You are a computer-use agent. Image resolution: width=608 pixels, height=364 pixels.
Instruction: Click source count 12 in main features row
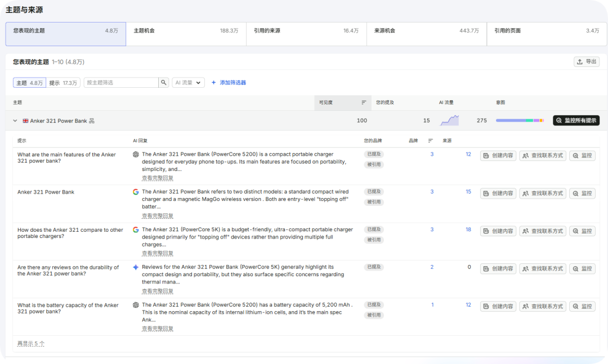pyautogui.click(x=468, y=154)
